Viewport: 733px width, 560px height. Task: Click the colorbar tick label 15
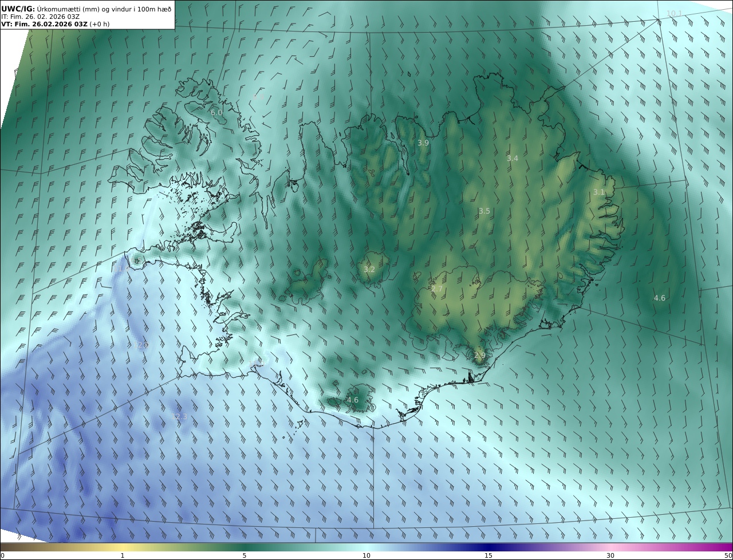tap(488, 555)
